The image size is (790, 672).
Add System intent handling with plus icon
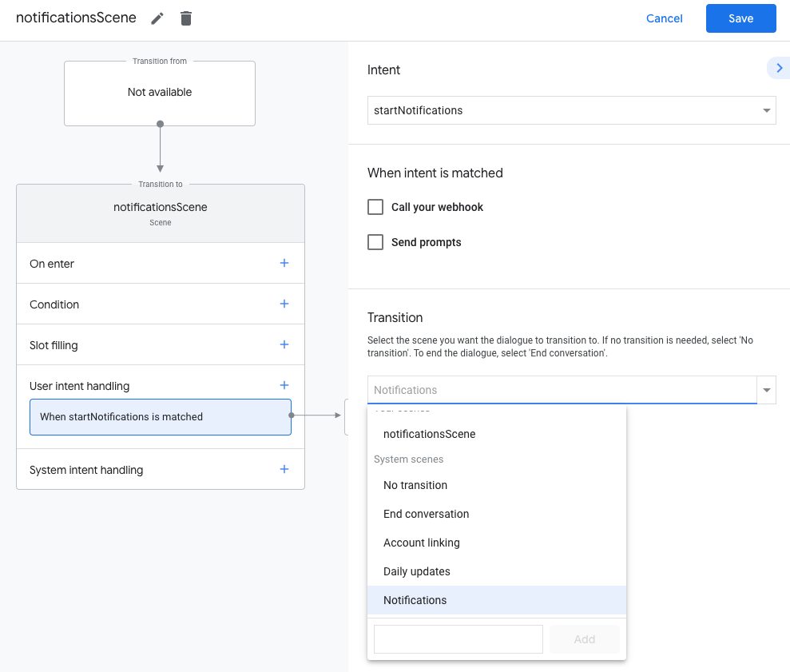pos(284,469)
